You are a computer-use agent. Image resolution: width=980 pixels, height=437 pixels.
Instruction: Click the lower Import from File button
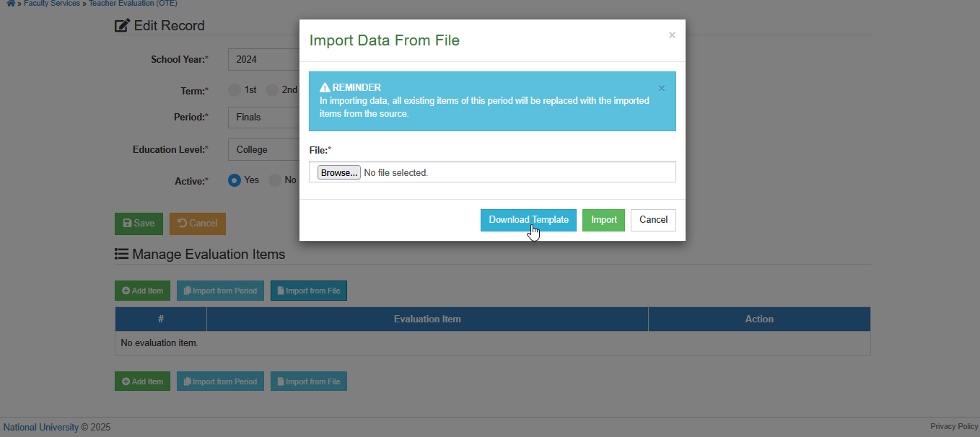[309, 381]
